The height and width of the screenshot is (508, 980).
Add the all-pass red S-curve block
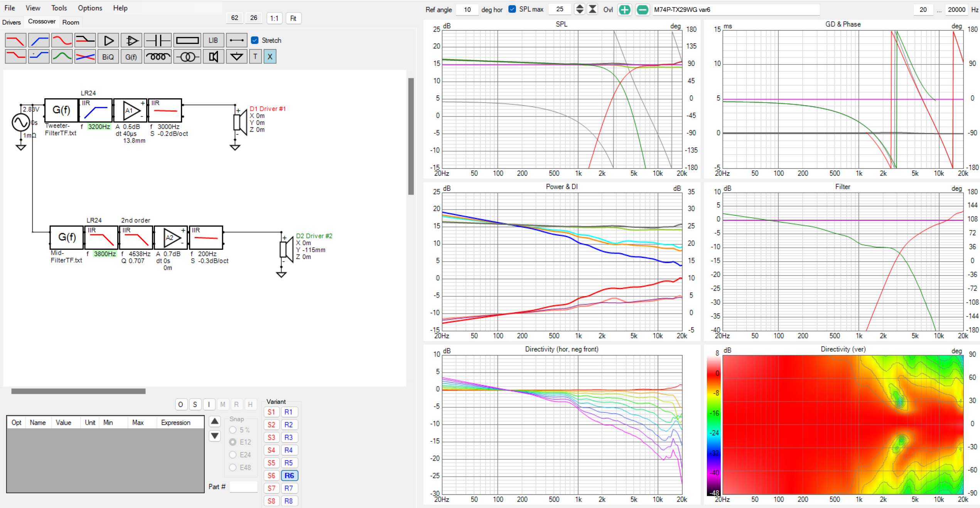(x=62, y=40)
